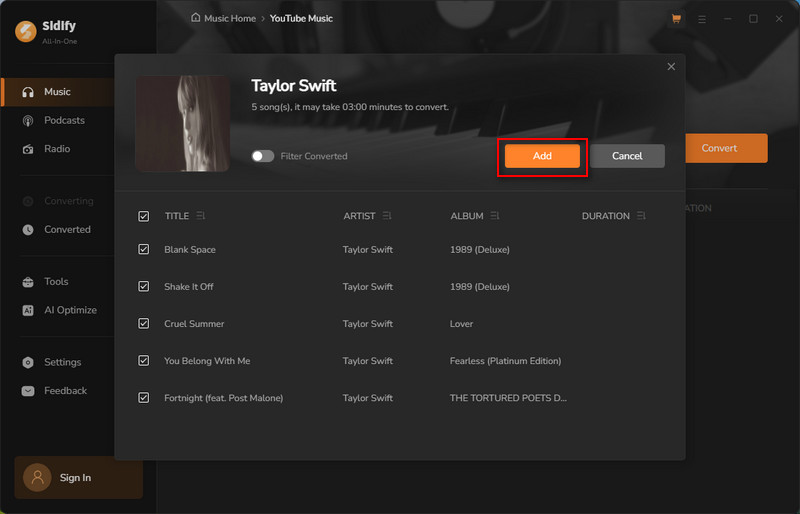The width and height of the screenshot is (800, 514).
Task: Click the song title Cruel Summer
Action: (194, 324)
